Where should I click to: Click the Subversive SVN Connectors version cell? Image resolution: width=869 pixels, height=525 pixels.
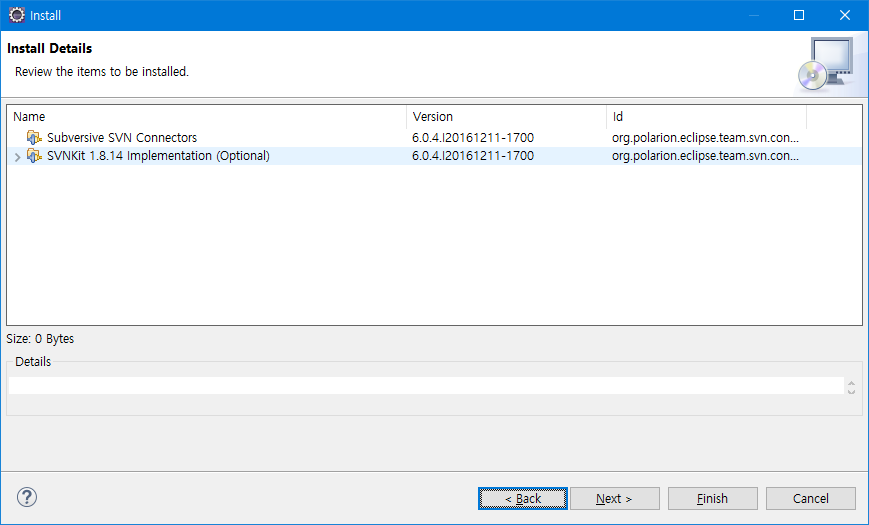(473, 137)
